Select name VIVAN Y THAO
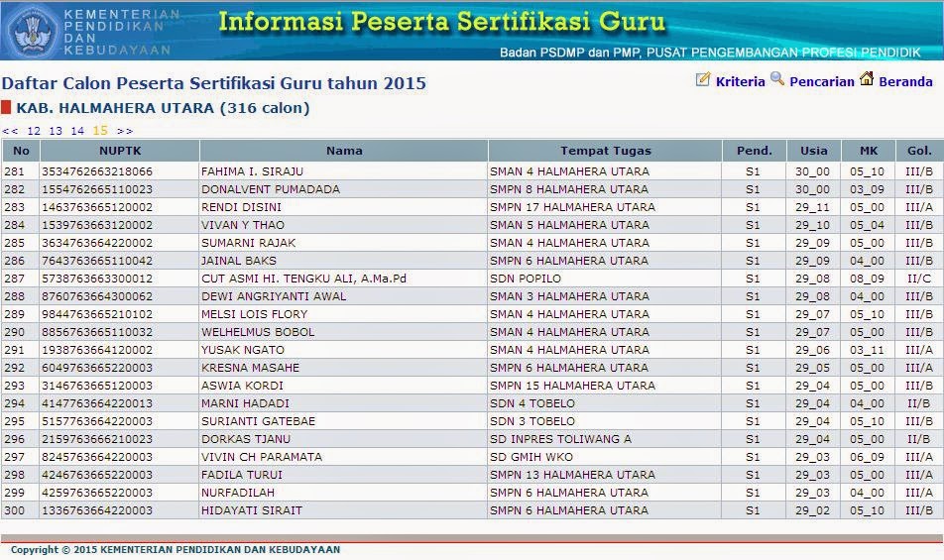This screenshot has height=560, width=944. (243, 225)
